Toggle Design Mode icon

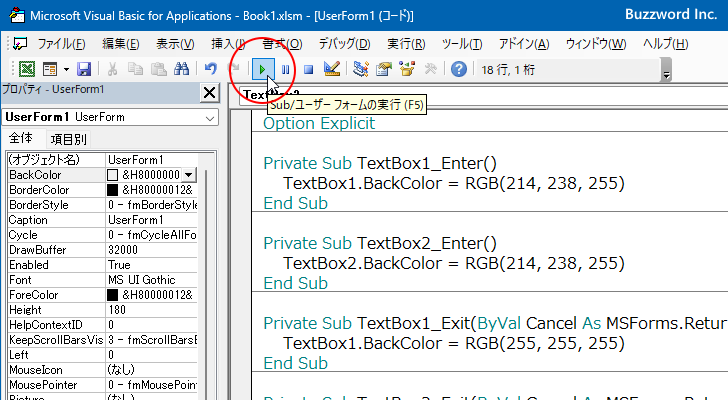pos(332,70)
